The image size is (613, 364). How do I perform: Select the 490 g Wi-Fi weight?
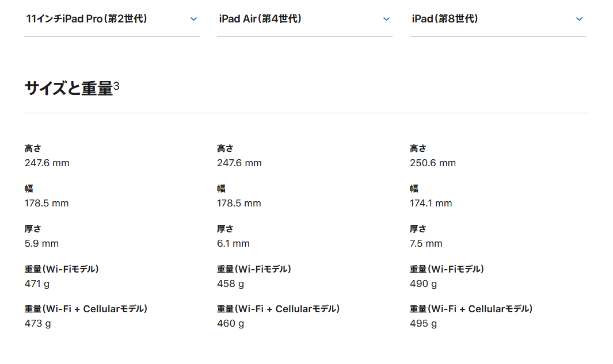point(423,283)
